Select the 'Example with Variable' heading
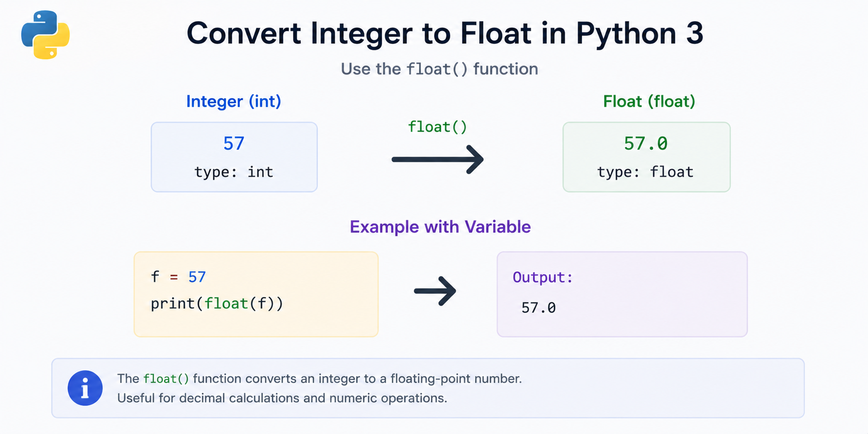Viewport: 868px width, 434px height. point(440,227)
